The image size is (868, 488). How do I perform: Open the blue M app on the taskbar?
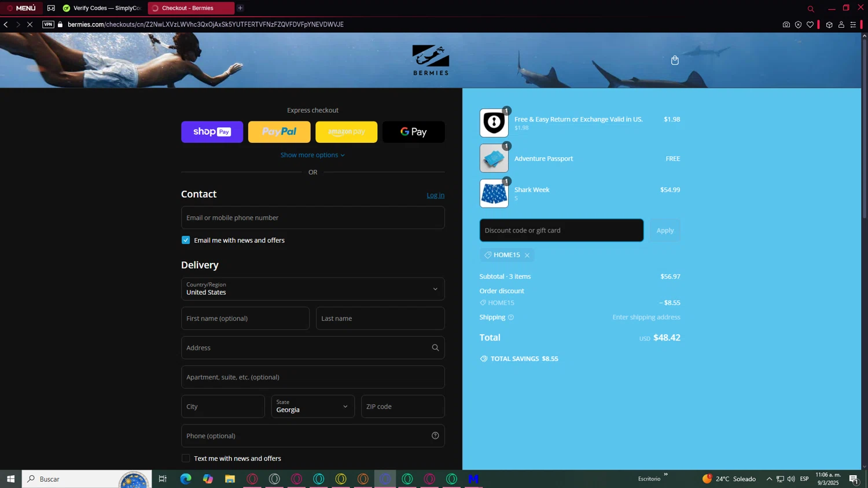click(473, 479)
